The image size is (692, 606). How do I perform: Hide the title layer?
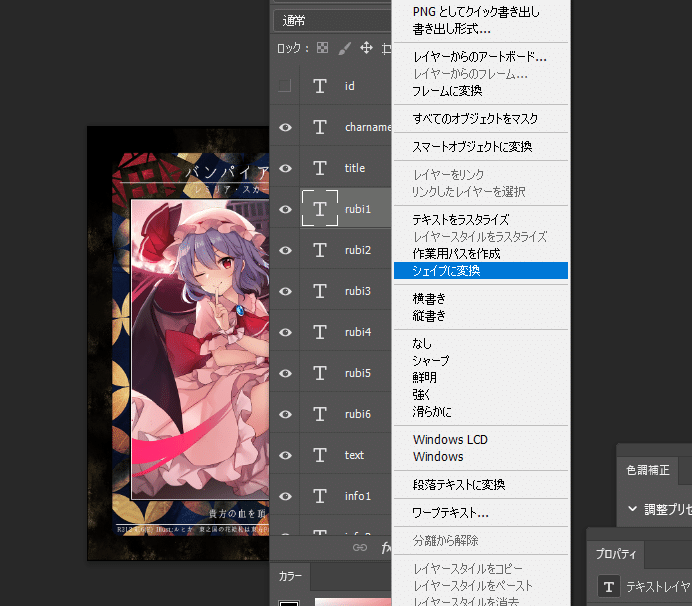pos(286,168)
